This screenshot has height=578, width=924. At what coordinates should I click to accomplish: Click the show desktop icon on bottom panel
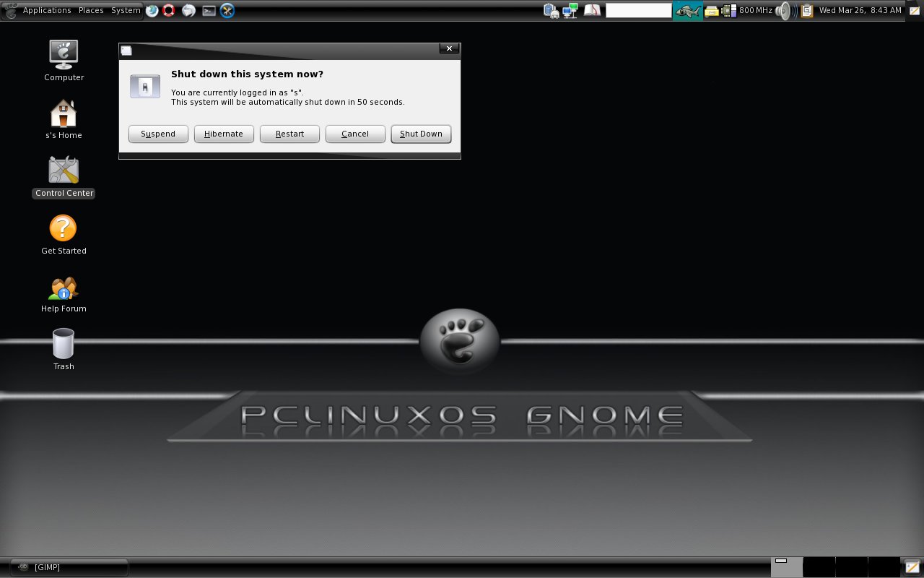click(x=912, y=567)
